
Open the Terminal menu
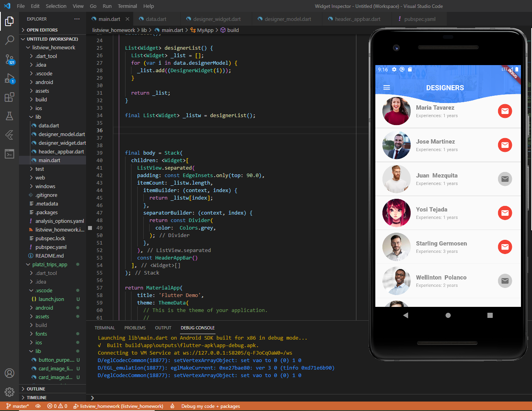[x=127, y=6]
